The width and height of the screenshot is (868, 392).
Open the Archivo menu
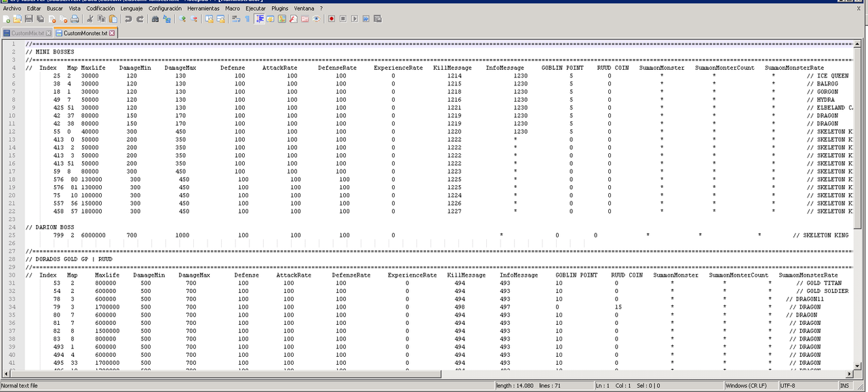[12, 8]
